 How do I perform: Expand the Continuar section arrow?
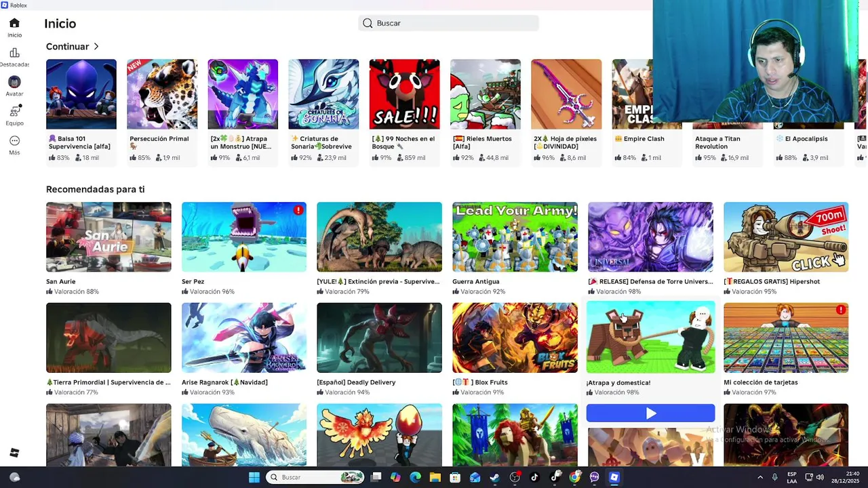pyautogui.click(x=96, y=47)
